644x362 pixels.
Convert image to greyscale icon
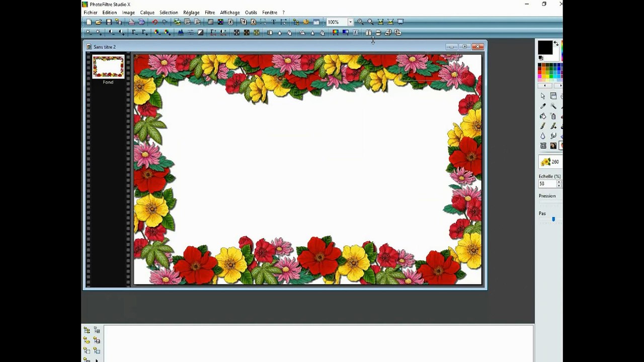pyautogui.click(x=200, y=32)
